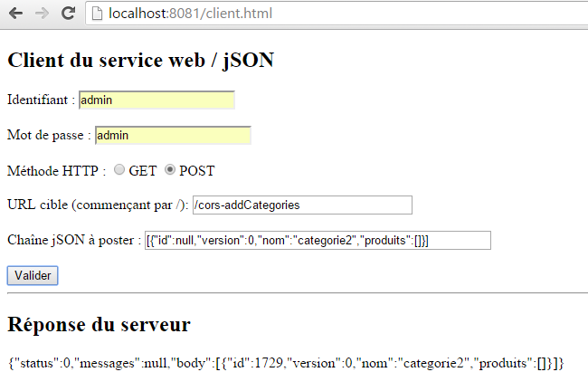This screenshot has width=588, height=391.
Task: Click the "Client du service web / jSON" heading
Action: click(x=140, y=61)
